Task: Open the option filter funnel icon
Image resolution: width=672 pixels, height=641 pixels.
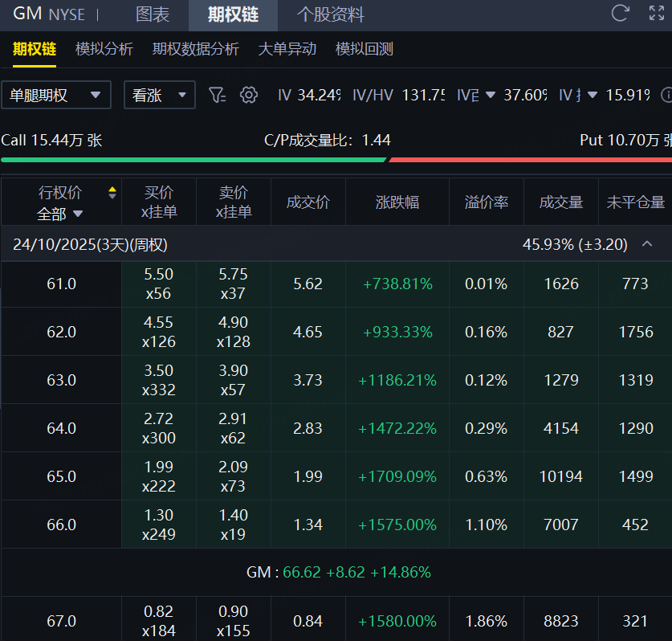Action: click(217, 95)
